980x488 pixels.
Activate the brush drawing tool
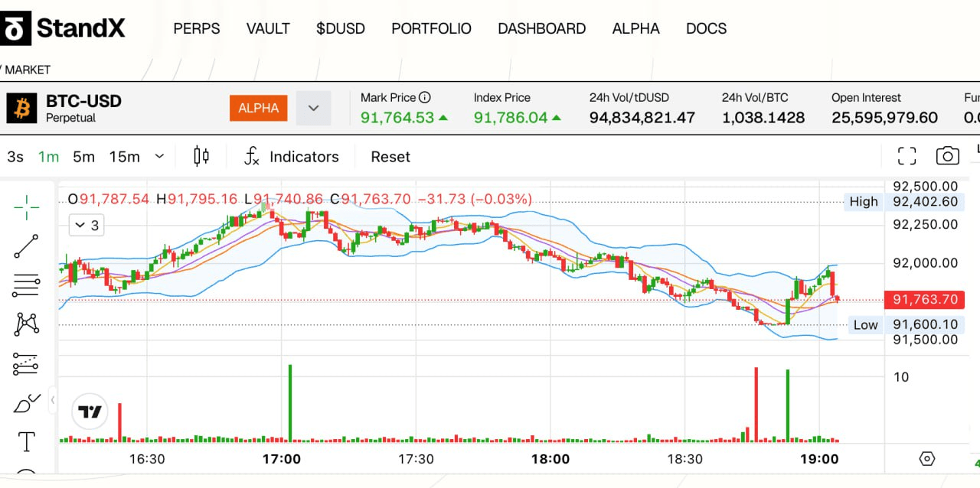pos(26,403)
